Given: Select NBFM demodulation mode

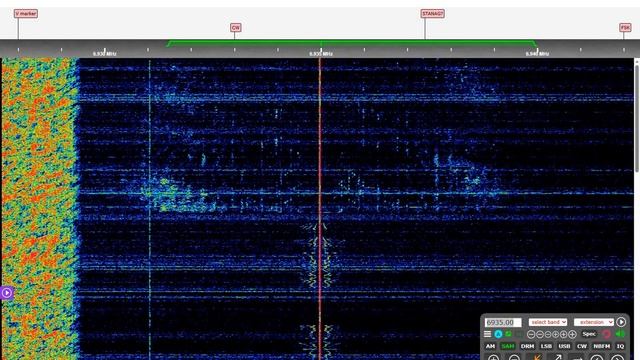Looking at the screenshot, I should (602, 346).
